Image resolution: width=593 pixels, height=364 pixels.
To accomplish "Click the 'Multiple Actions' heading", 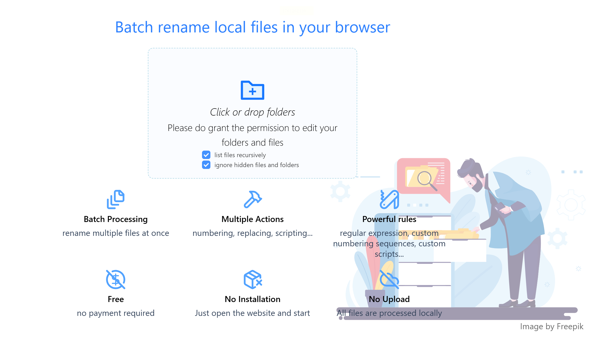I will [253, 219].
